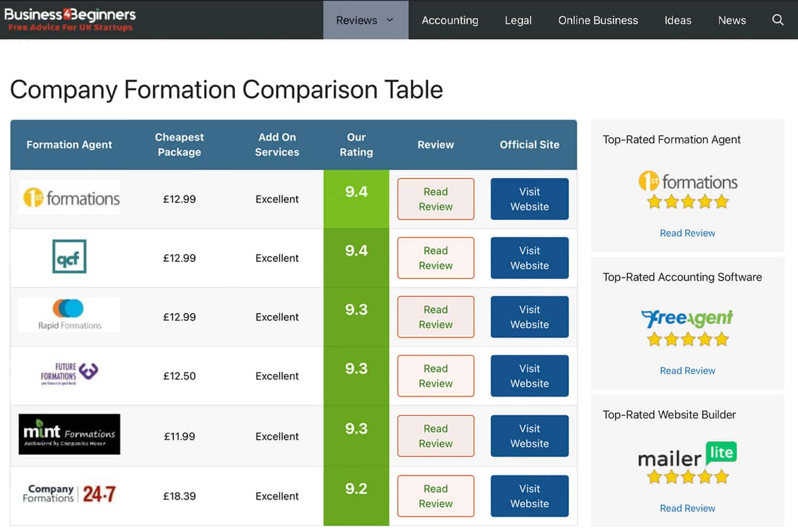Click the £11.99 price cell
This screenshot has width=798, height=532.
pyautogui.click(x=179, y=436)
